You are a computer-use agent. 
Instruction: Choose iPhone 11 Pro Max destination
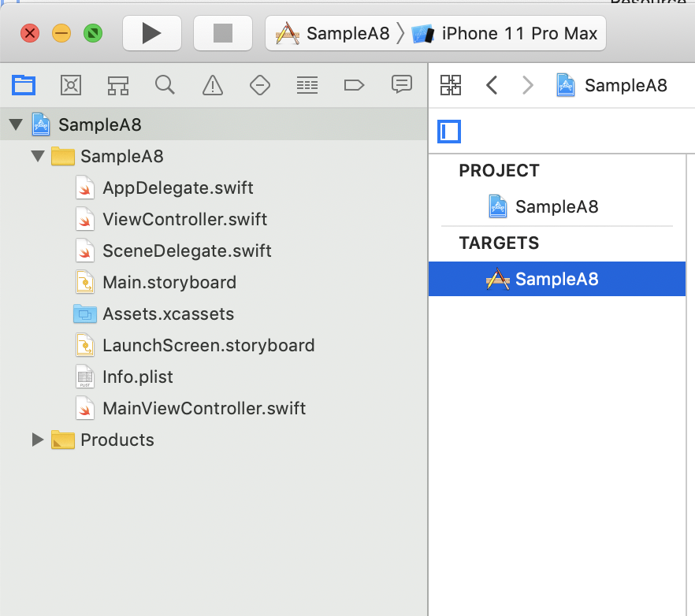(504, 33)
